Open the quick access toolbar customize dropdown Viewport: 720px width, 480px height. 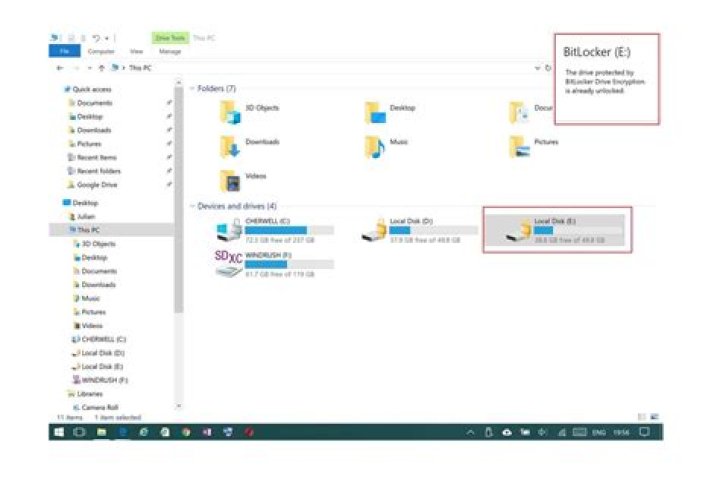tap(107, 38)
